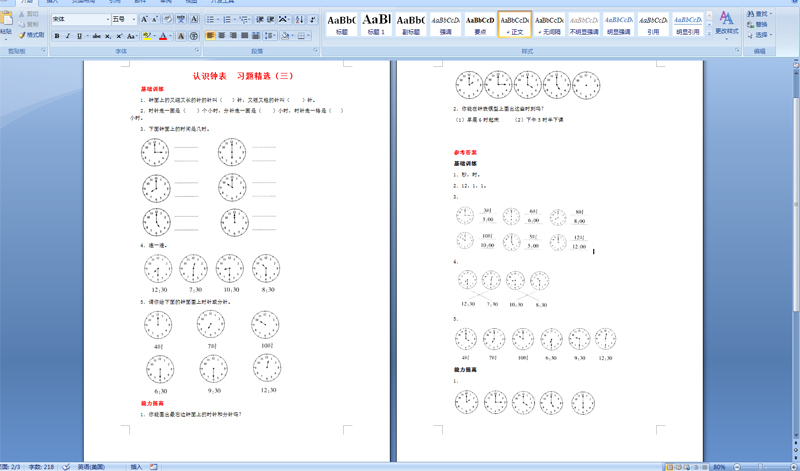Screen dimensions: 800x471
Task: Apply the 标题 heading style
Action: click(341, 24)
